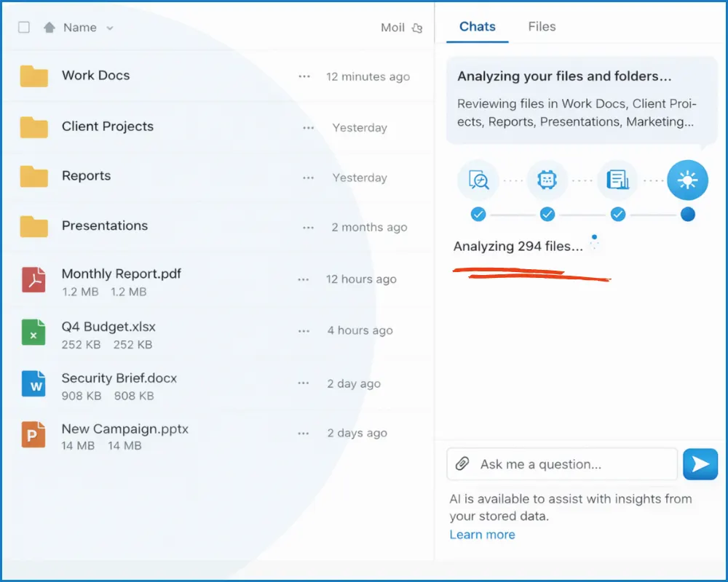The width and height of the screenshot is (728, 582).
Task: Open more options for Security Brief.docx
Action: point(304,383)
